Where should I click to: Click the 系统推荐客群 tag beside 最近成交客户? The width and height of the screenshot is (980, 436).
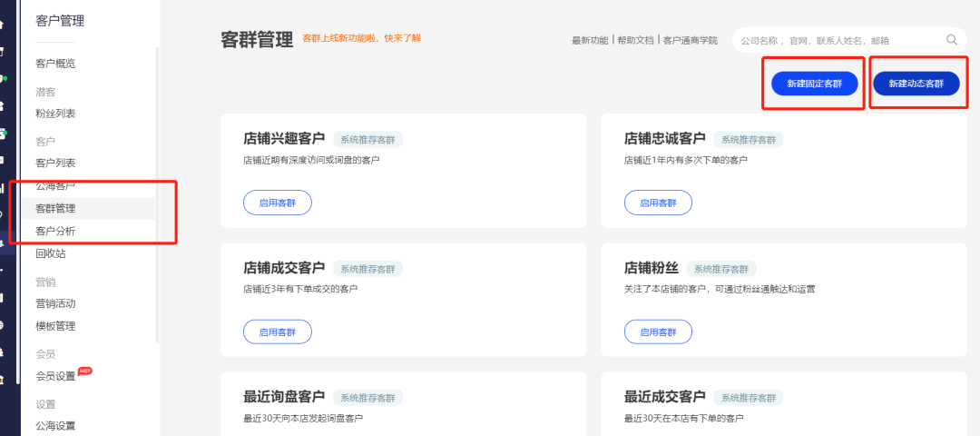(x=749, y=398)
